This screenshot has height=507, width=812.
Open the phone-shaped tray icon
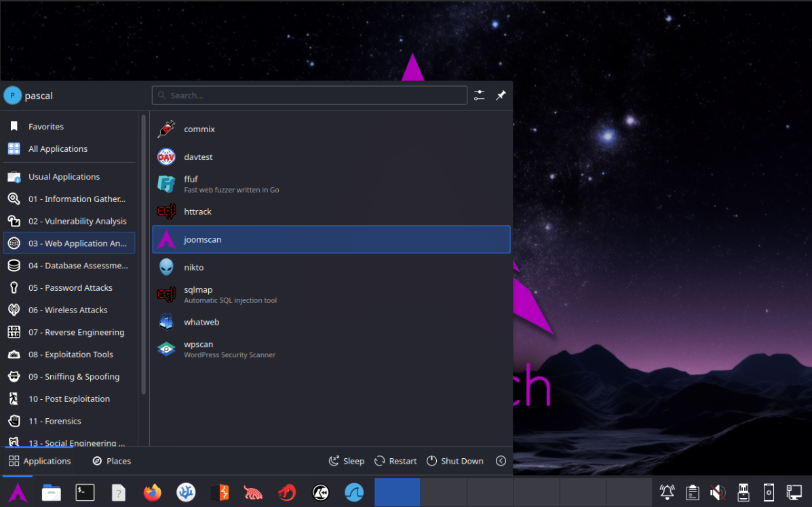(x=769, y=493)
